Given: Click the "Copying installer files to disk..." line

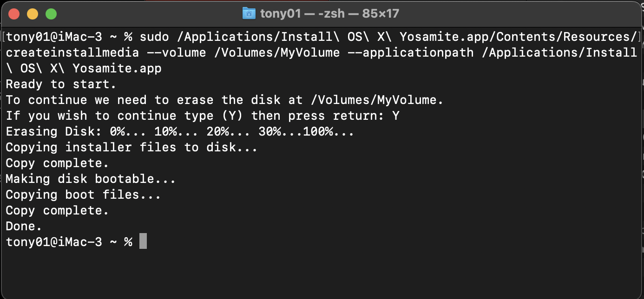Looking at the screenshot, I should tap(131, 148).
